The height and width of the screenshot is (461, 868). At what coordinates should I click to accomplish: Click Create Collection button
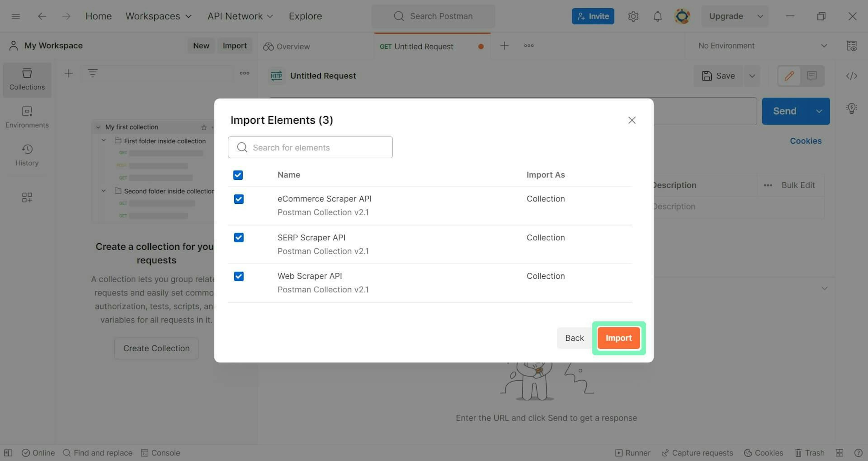tap(156, 348)
